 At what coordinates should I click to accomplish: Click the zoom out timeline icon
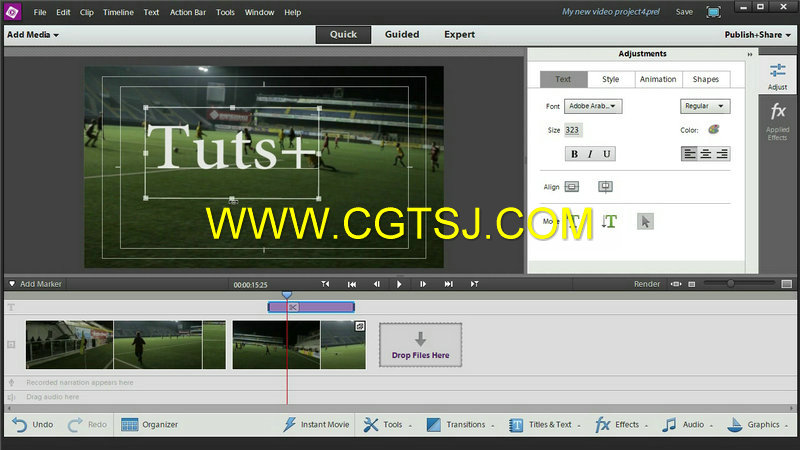(692, 284)
